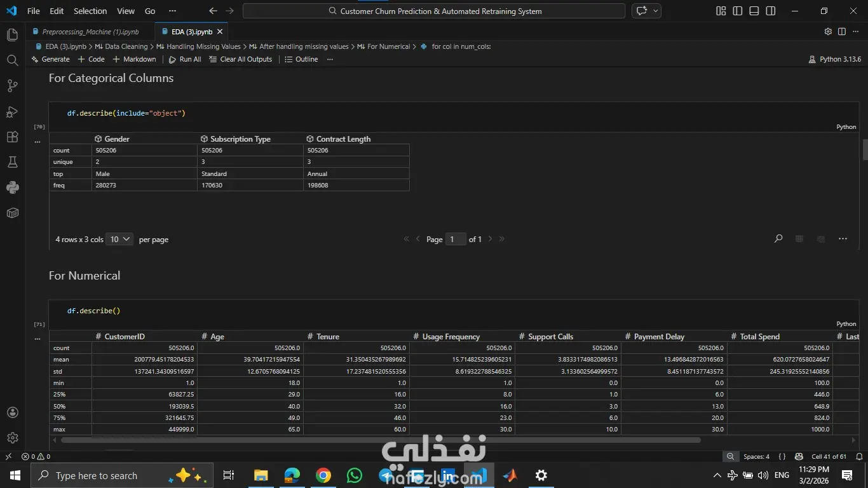The width and height of the screenshot is (868, 488).
Task: Add a Code cell
Action: [91, 59]
